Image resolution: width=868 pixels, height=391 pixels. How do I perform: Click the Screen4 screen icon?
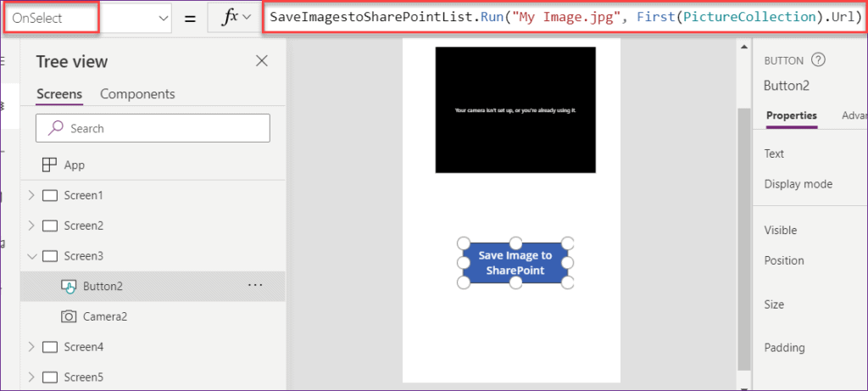50,347
